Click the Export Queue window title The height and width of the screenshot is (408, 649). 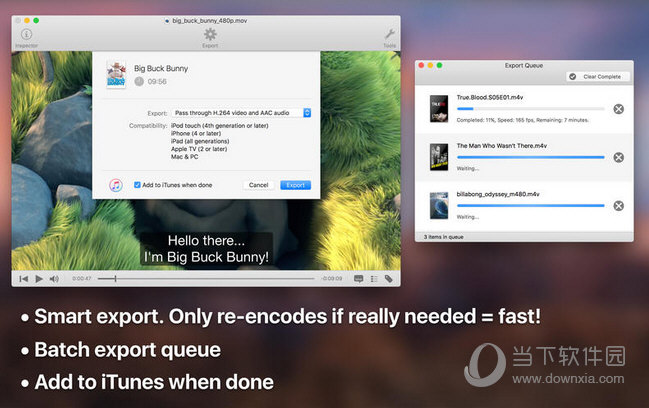[x=524, y=65]
